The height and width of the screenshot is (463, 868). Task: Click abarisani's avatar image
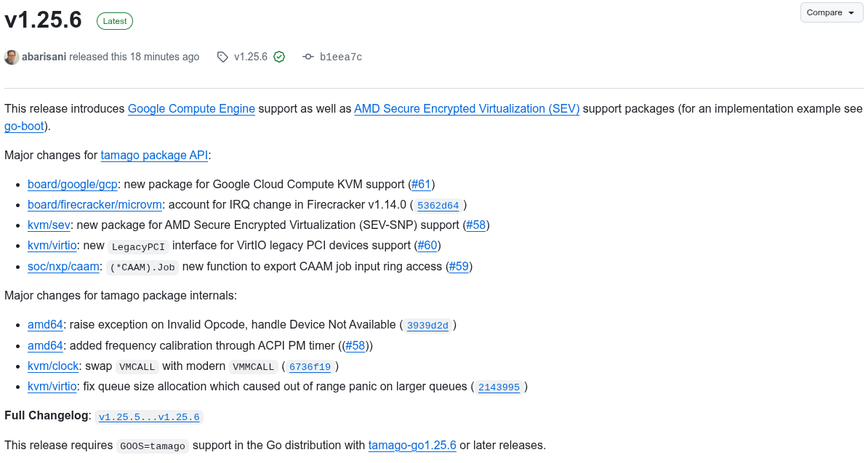click(x=12, y=57)
